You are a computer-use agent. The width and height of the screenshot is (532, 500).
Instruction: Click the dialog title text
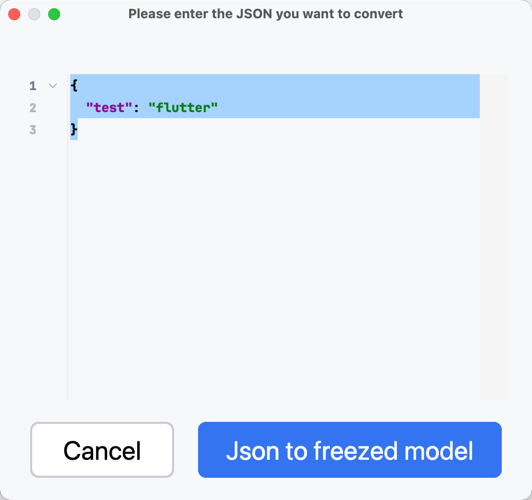click(x=266, y=14)
